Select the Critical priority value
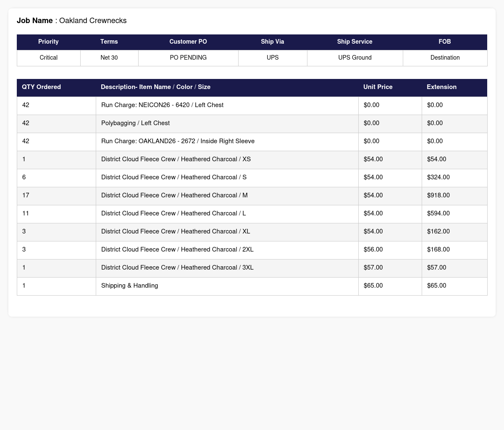 [49, 58]
